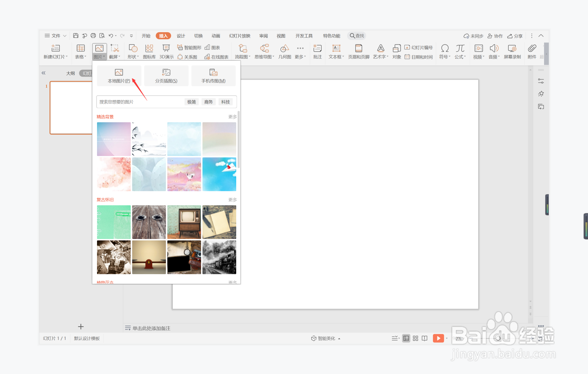Click the 手机传图 phone transfer icon
Image resolution: width=588 pixels, height=374 pixels.
(213, 73)
